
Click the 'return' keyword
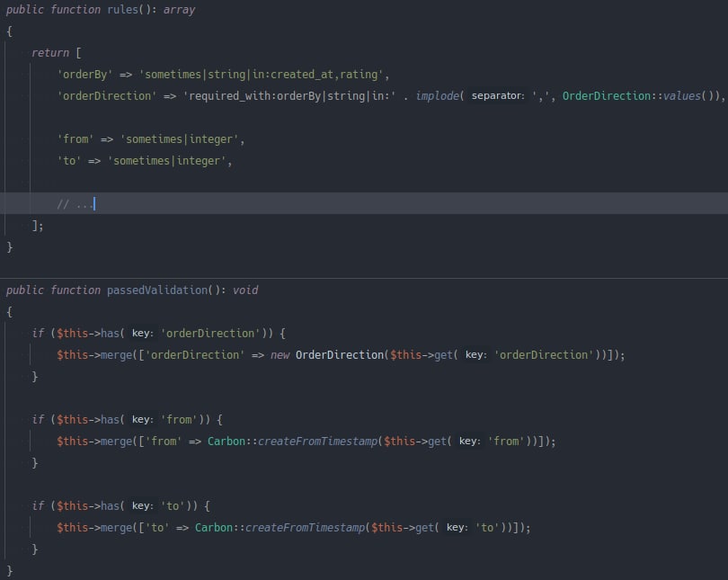coord(50,53)
